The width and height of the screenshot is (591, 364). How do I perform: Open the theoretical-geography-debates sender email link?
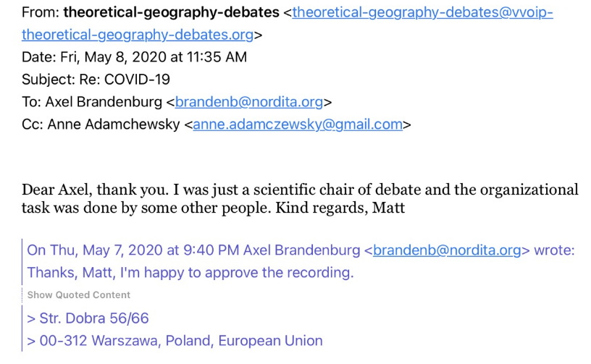point(422,12)
